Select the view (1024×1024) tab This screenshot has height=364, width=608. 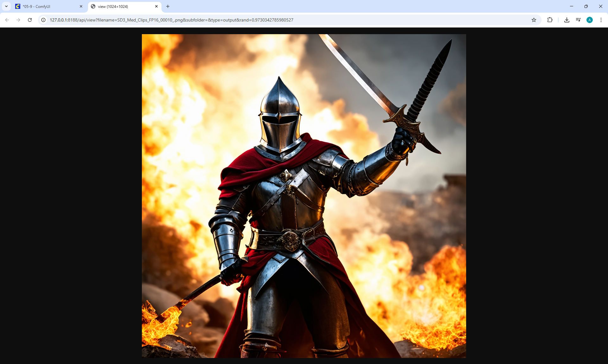(x=122, y=6)
